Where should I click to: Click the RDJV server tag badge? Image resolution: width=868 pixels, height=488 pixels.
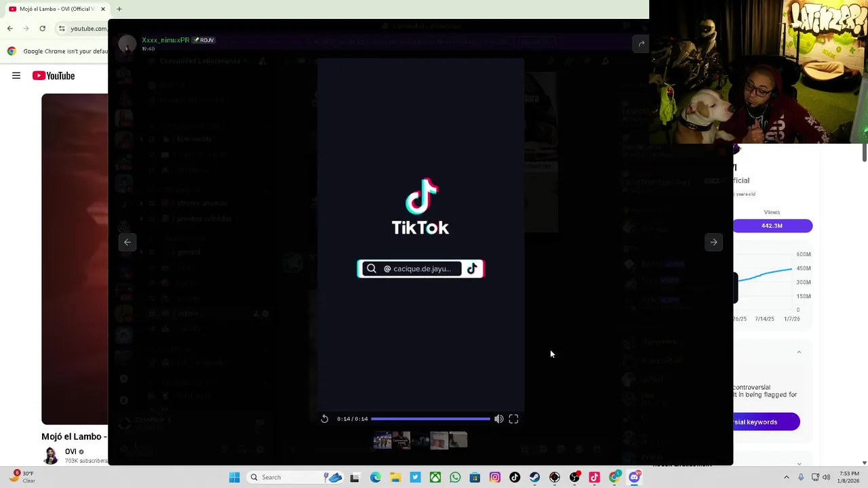[x=204, y=40]
